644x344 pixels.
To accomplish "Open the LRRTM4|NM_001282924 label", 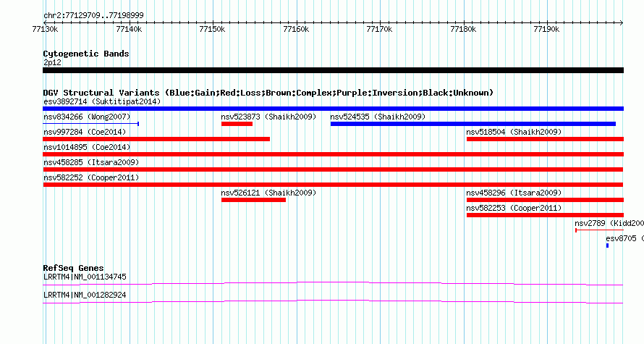I will click(x=85, y=295).
